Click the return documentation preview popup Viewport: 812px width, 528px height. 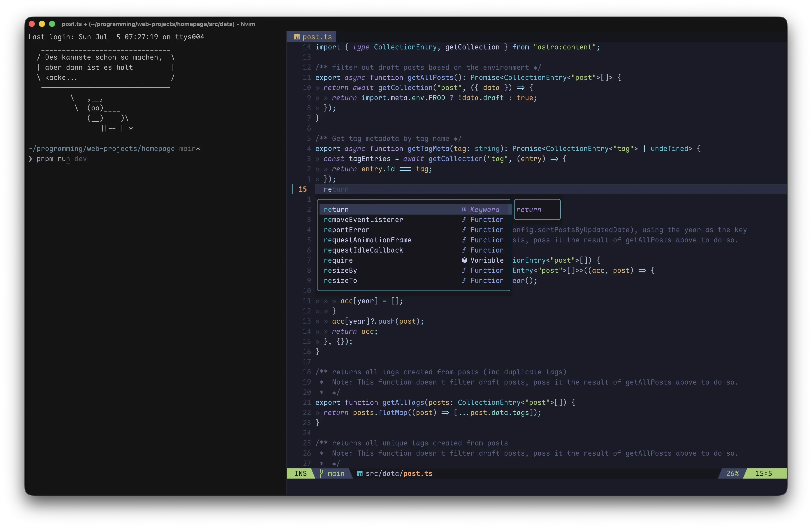537,209
